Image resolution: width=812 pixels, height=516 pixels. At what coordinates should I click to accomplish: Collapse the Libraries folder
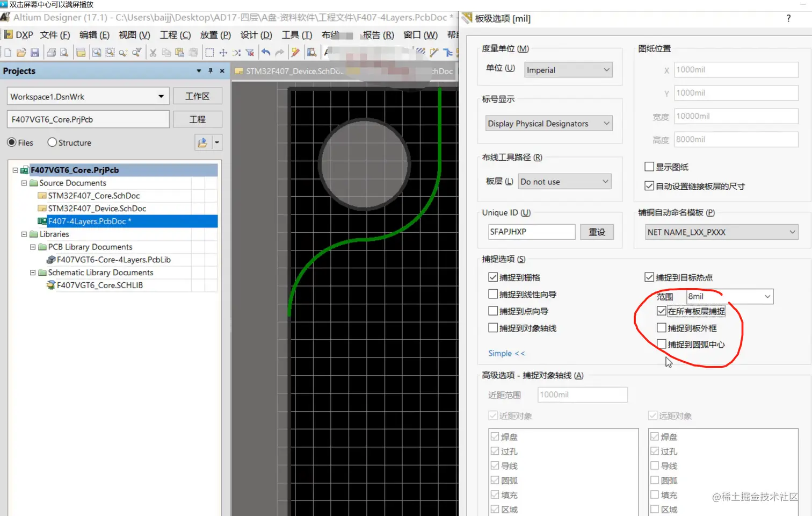pyautogui.click(x=24, y=234)
